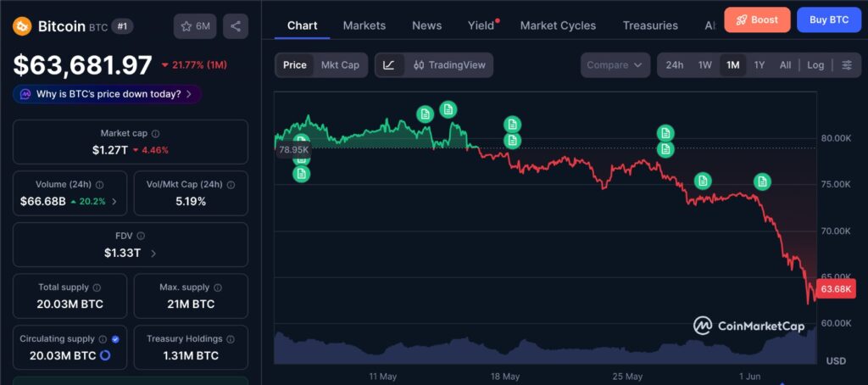Add Bitcoin to watchlist with star button
Screen dimensions: 868x385
point(195,26)
